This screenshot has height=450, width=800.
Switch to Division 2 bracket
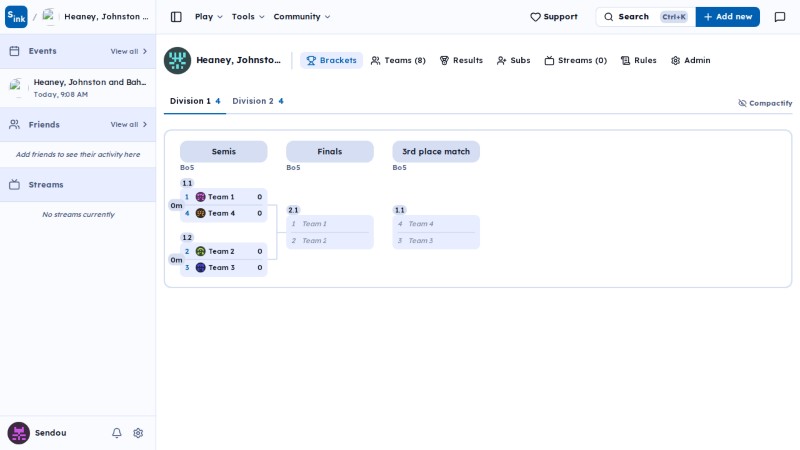point(258,101)
